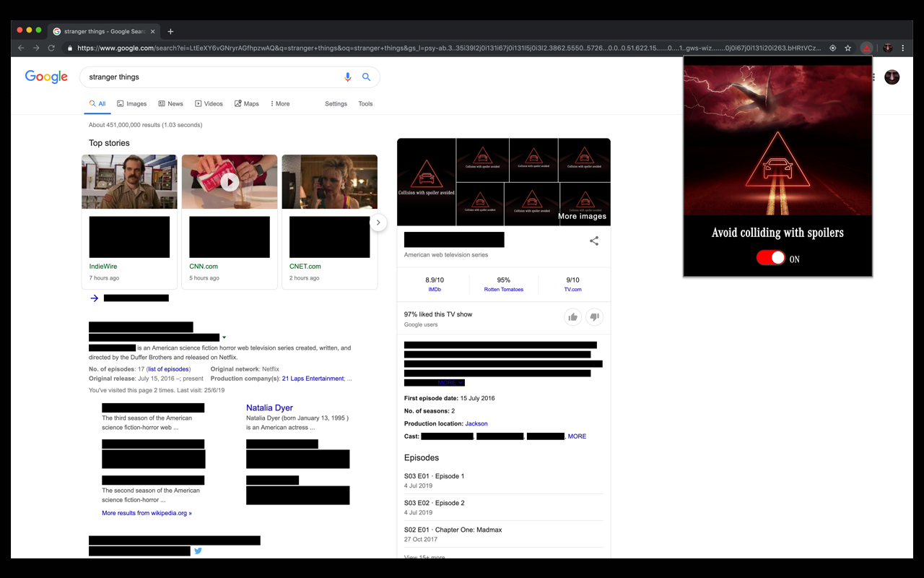924x578 pixels.
Task: Show next top stories with the chevron
Action: pos(378,223)
